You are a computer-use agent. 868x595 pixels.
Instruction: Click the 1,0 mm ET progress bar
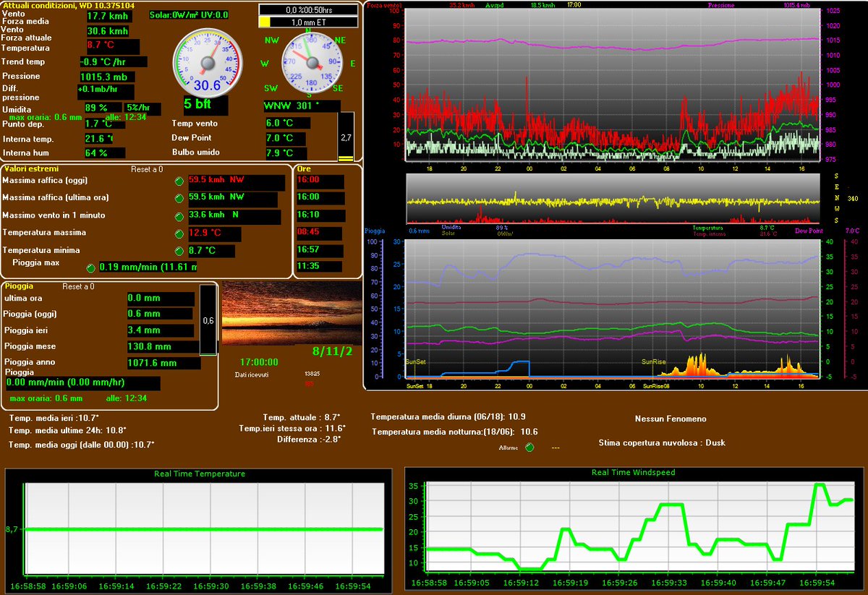point(308,22)
